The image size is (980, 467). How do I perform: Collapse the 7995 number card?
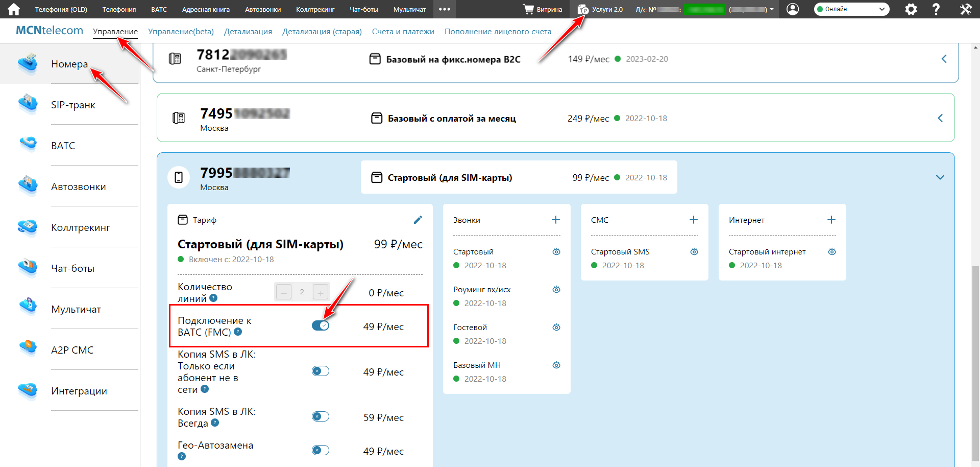[940, 177]
